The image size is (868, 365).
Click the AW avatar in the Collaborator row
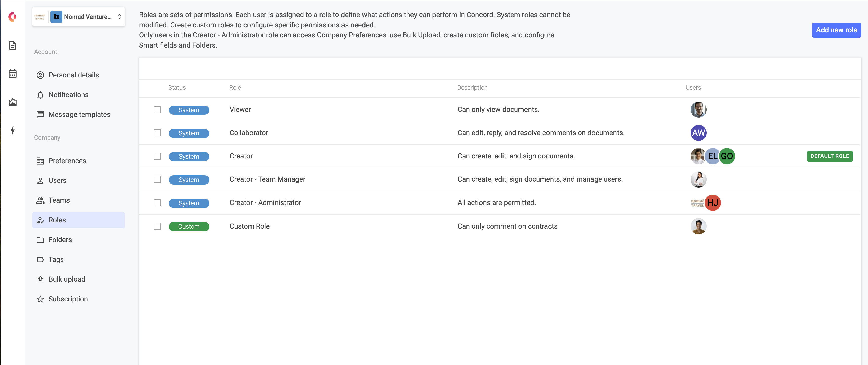click(x=698, y=133)
